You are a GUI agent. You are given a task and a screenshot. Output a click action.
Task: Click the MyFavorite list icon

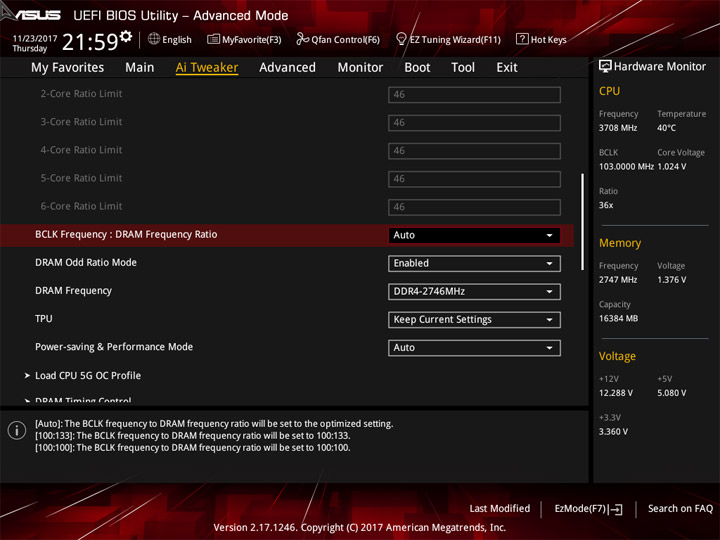213,39
